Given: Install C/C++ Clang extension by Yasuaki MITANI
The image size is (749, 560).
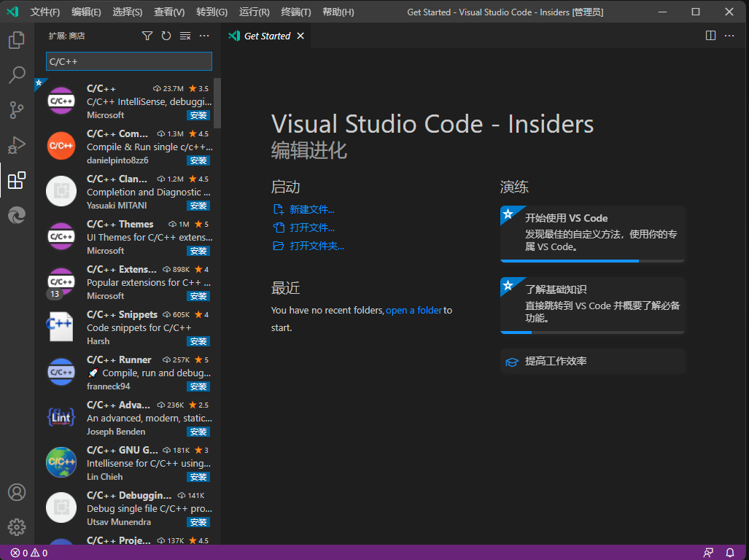Looking at the screenshot, I should (198, 206).
